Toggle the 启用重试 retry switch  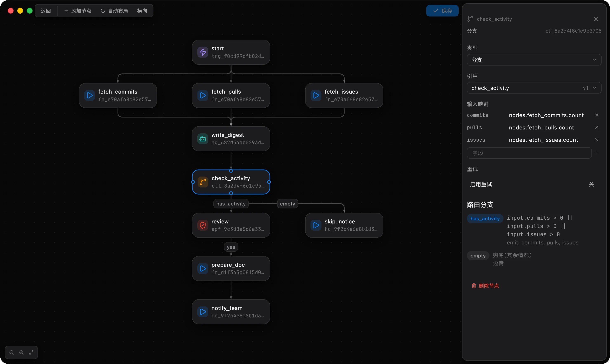click(591, 184)
